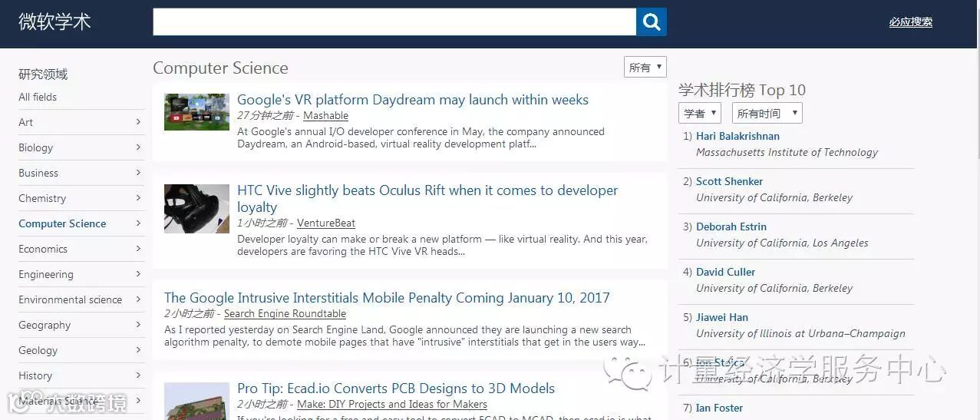Select the Computer Science field

62,223
